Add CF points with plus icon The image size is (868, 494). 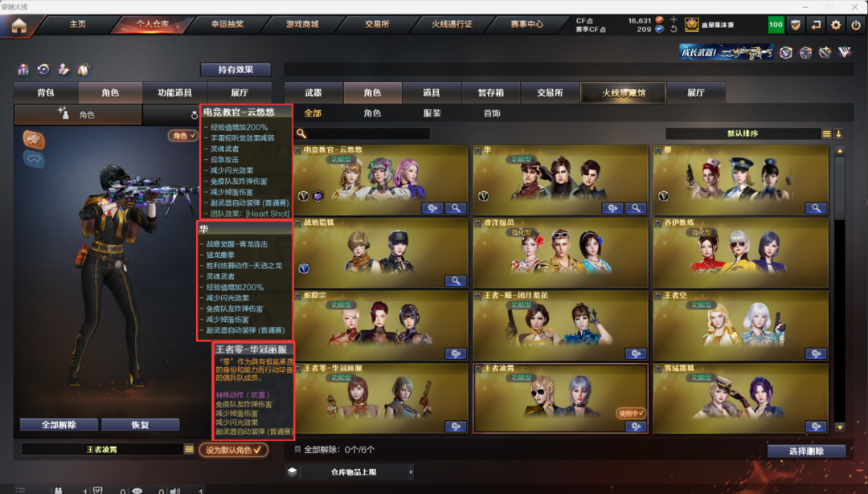tap(674, 20)
